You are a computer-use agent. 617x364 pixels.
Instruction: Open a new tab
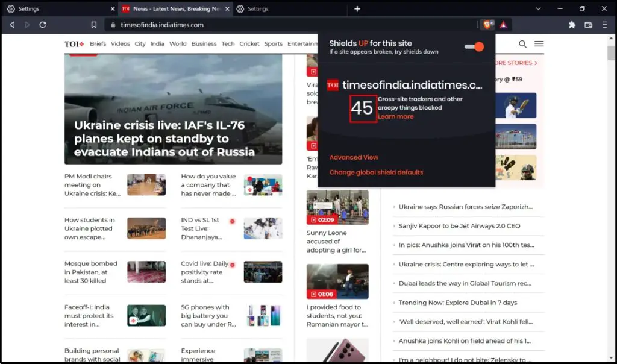tap(357, 8)
